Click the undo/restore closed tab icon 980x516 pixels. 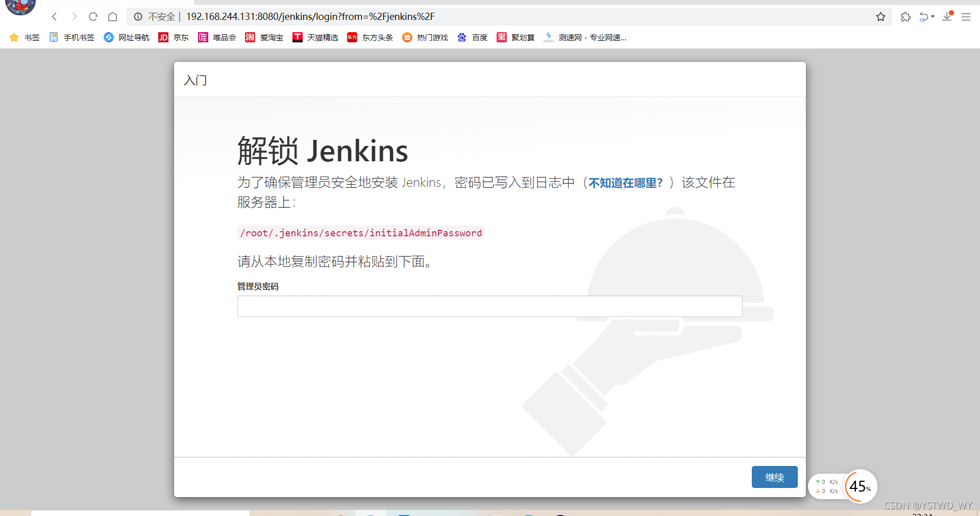coord(923,17)
